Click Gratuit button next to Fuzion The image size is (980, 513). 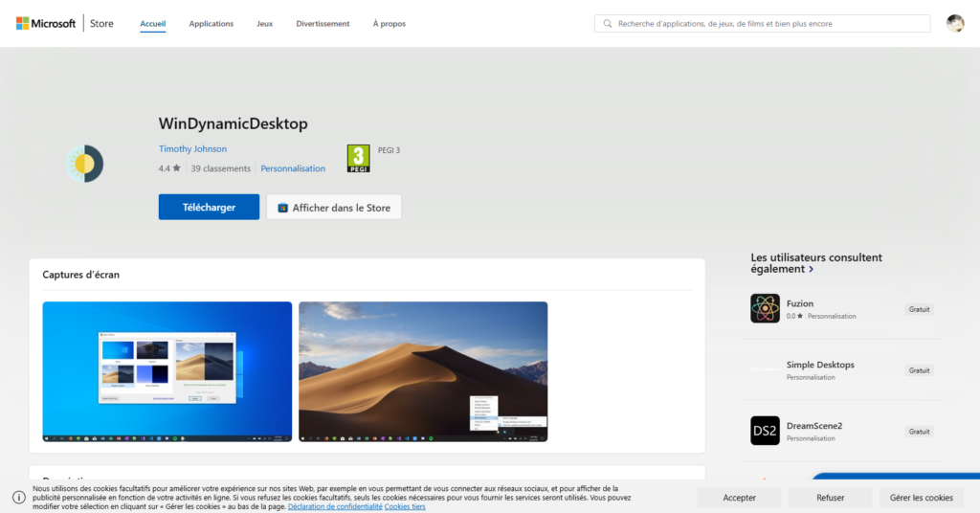[x=919, y=309]
